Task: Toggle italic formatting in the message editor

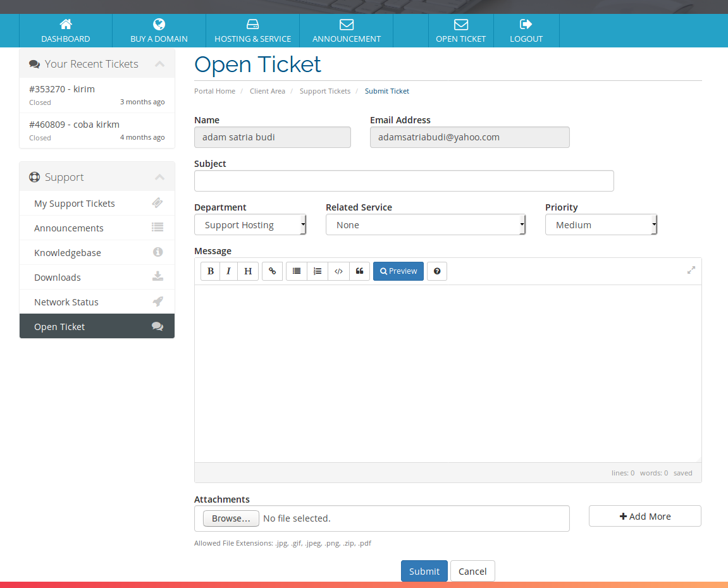Action: [228, 271]
